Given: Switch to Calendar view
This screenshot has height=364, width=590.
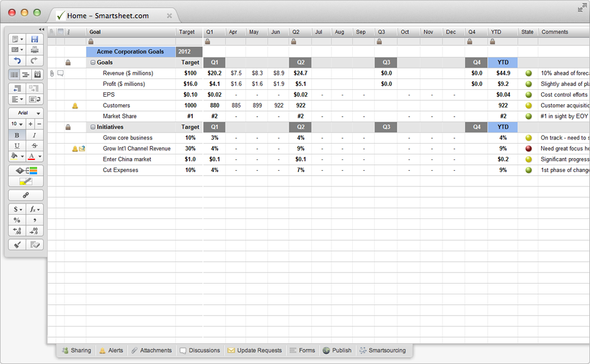Looking at the screenshot, I should [x=37, y=75].
